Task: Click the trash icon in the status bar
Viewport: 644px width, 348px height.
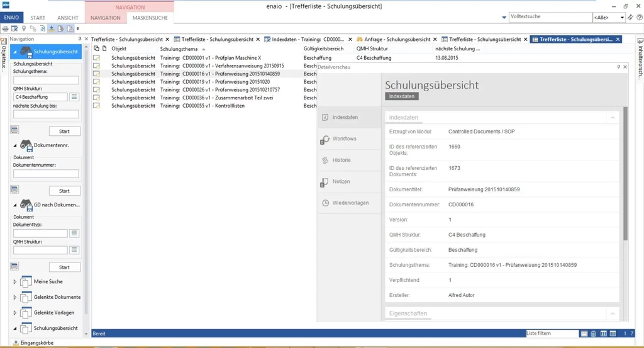Action: pyautogui.click(x=594, y=334)
